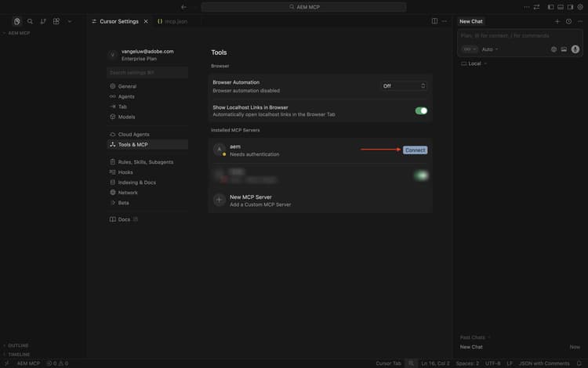Open chat history clock icon

tap(569, 21)
